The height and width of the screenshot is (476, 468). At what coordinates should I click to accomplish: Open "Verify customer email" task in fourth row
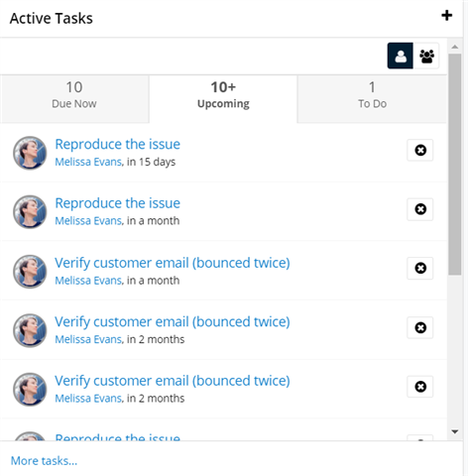173,321
